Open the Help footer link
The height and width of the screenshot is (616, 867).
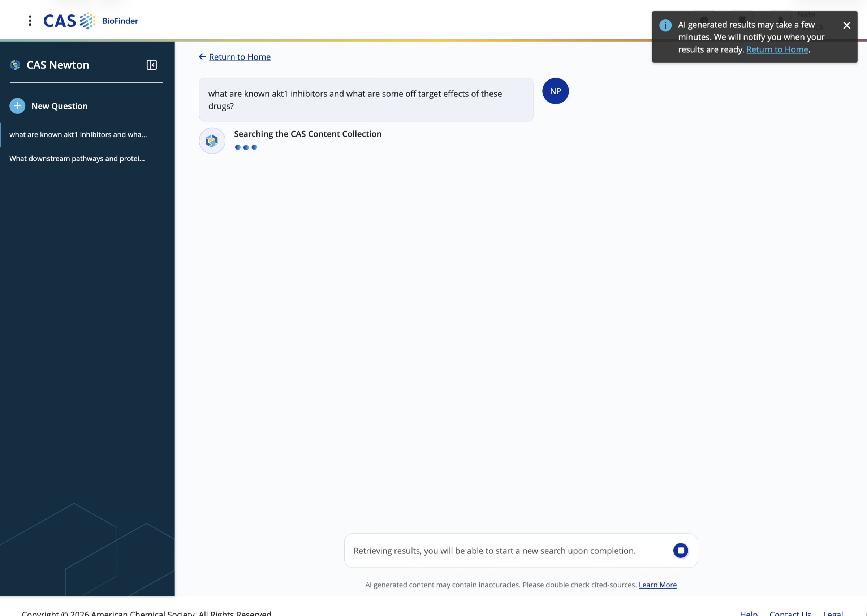[x=748, y=613]
